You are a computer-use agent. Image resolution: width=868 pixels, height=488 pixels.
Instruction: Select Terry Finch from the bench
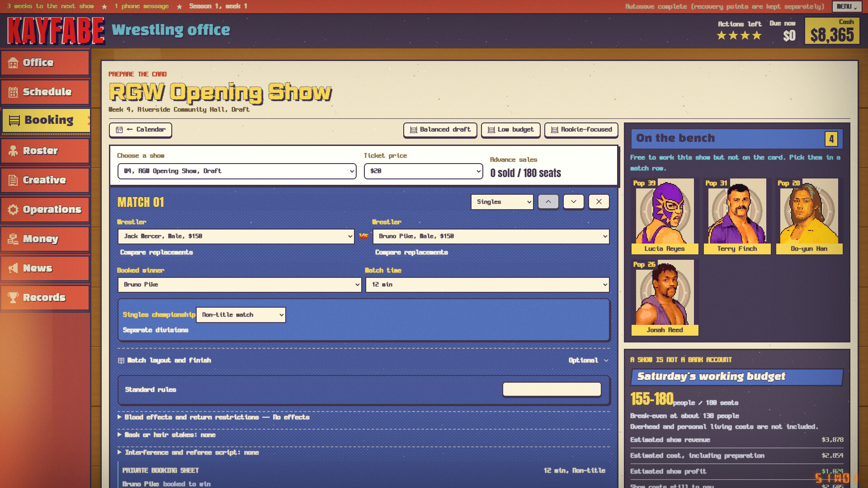click(x=737, y=216)
